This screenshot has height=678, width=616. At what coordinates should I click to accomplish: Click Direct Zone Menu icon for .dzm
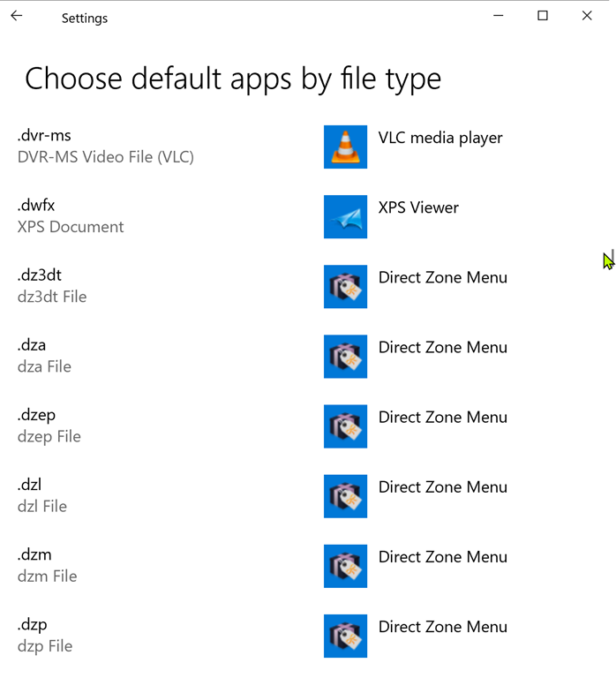(345, 565)
